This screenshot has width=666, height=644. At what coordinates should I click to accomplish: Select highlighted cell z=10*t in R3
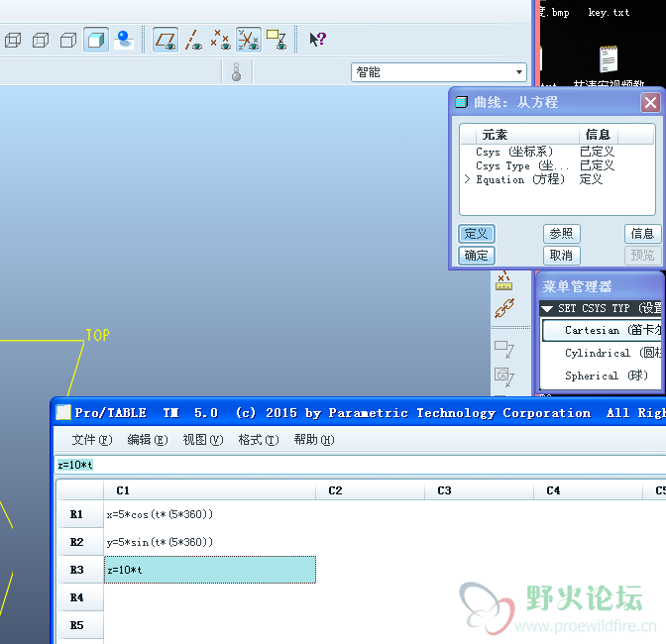point(210,570)
